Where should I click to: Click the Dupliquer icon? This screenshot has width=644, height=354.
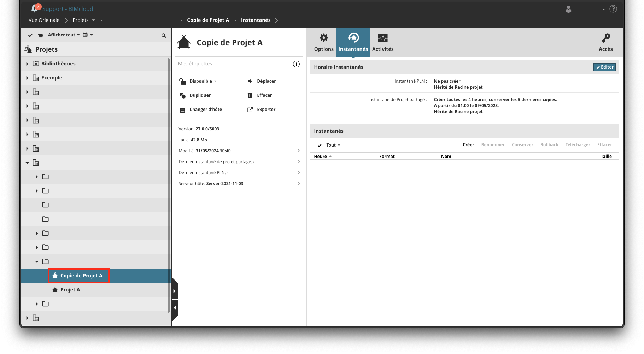(182, 95)
